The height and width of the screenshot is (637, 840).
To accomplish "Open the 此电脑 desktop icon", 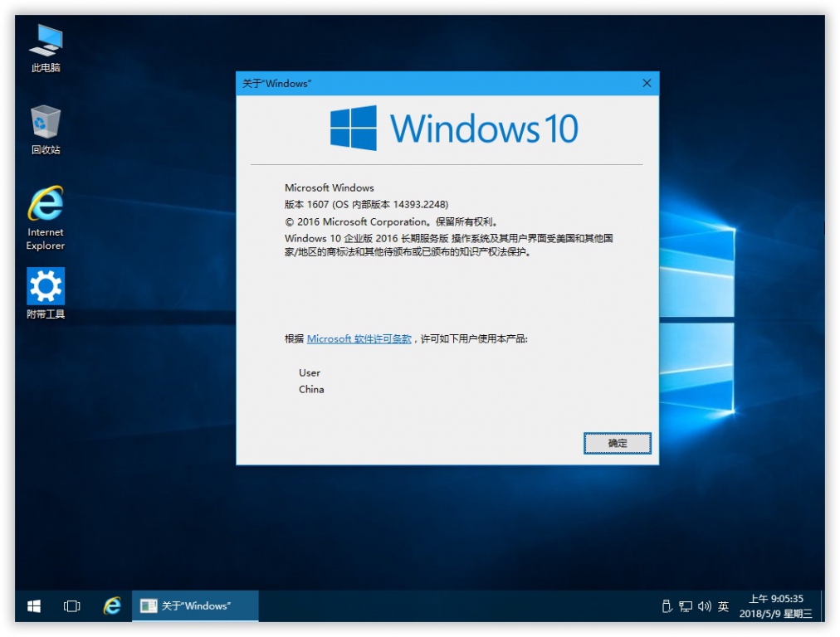I will pos(46,48).
